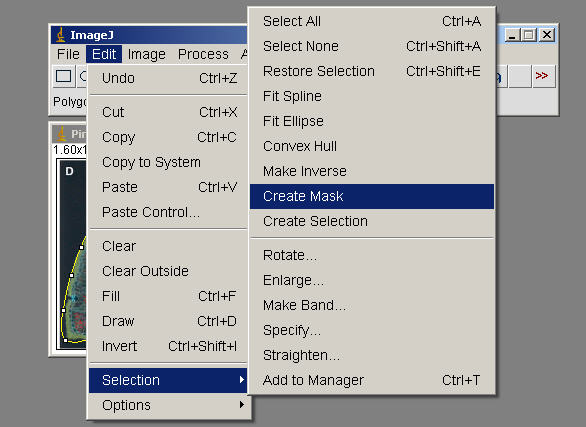The height and width of the screenshot is (427, 586).
Task: Open the File menu
Action: tap(68, 54)
